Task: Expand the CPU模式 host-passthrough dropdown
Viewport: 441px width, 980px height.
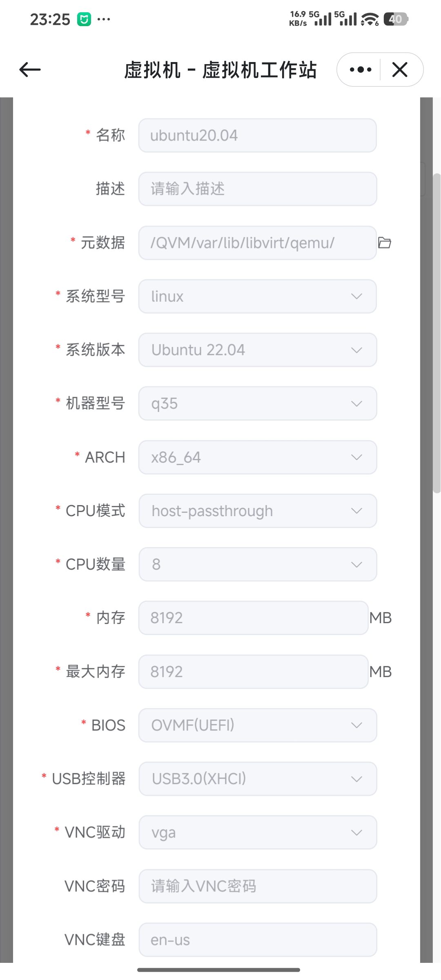Action: 257,511
